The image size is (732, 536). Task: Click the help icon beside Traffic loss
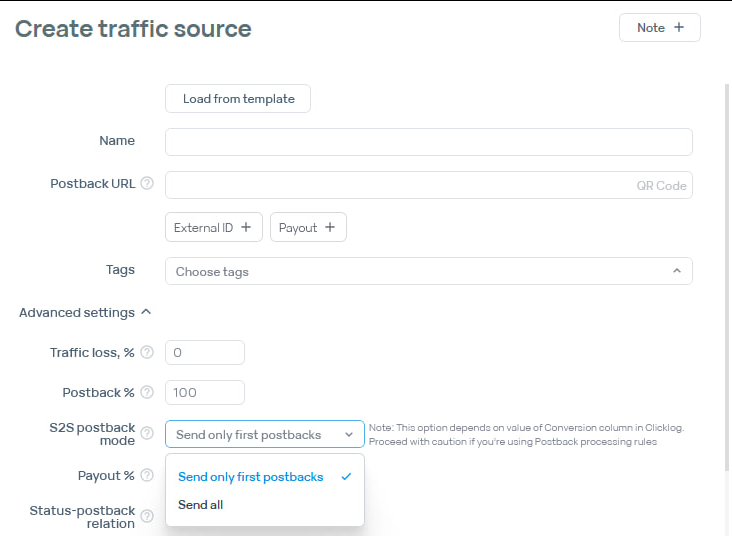coord(147,353)
